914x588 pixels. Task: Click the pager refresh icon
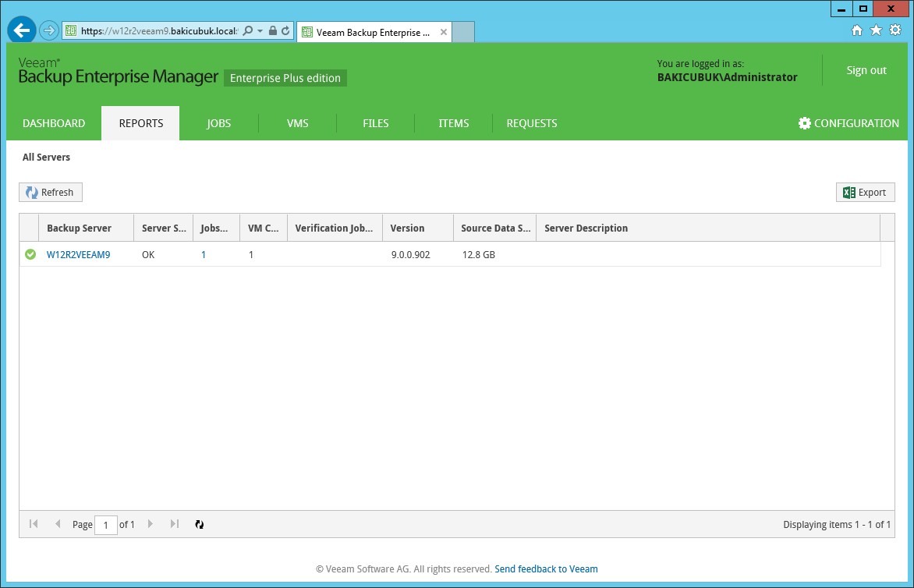tap(200, 525)
